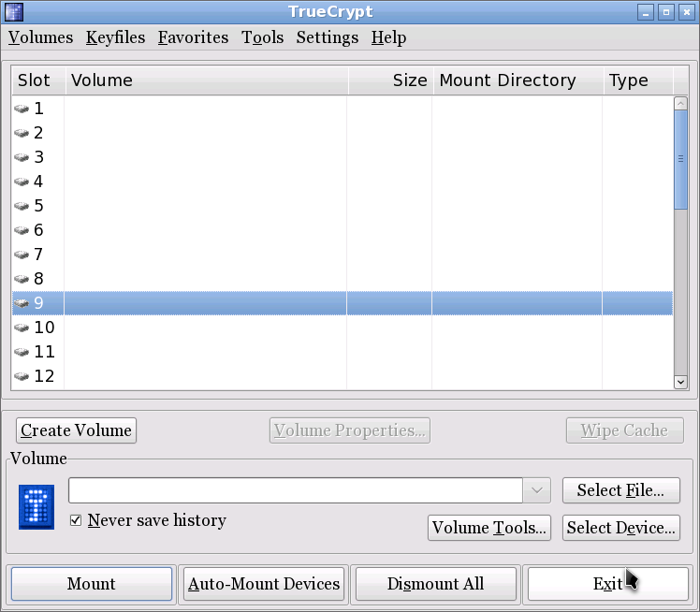Image resolution: width=700 pixels, height=612 pixels.
Task: Select slot number 6 text
Action: pyautogui.click(x=39, y=230)
